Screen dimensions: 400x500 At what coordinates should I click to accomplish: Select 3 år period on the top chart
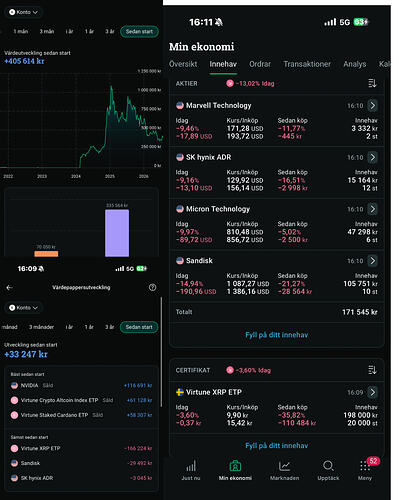(x=110, y=31)
